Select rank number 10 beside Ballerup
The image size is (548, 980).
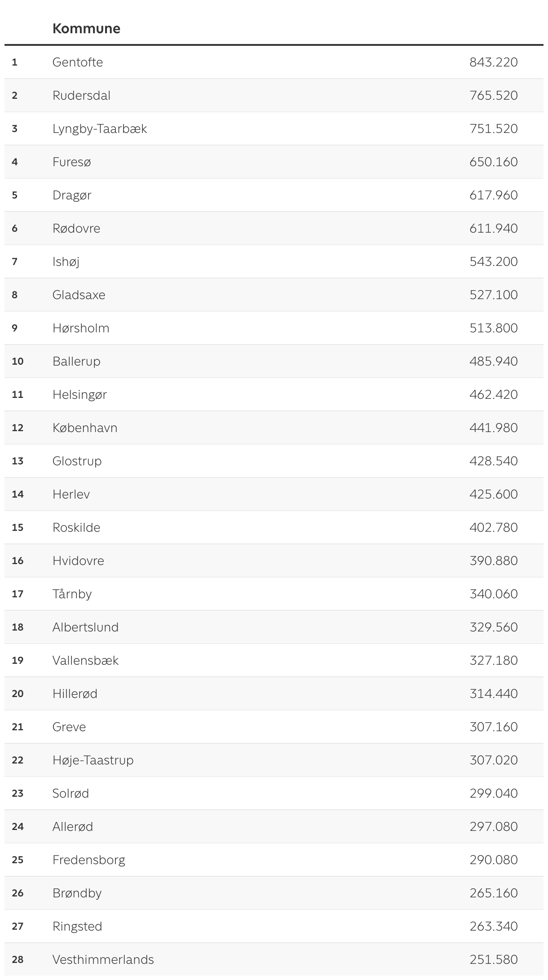point(18,361)
